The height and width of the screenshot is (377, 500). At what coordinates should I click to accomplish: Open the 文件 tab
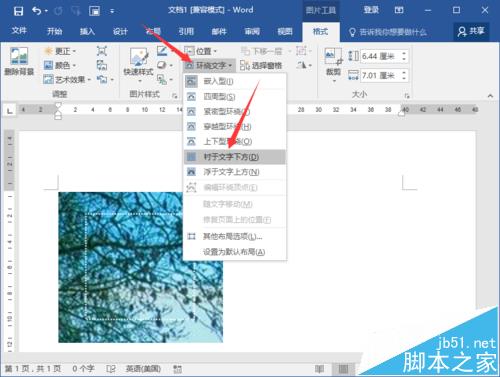pos(19,31)
